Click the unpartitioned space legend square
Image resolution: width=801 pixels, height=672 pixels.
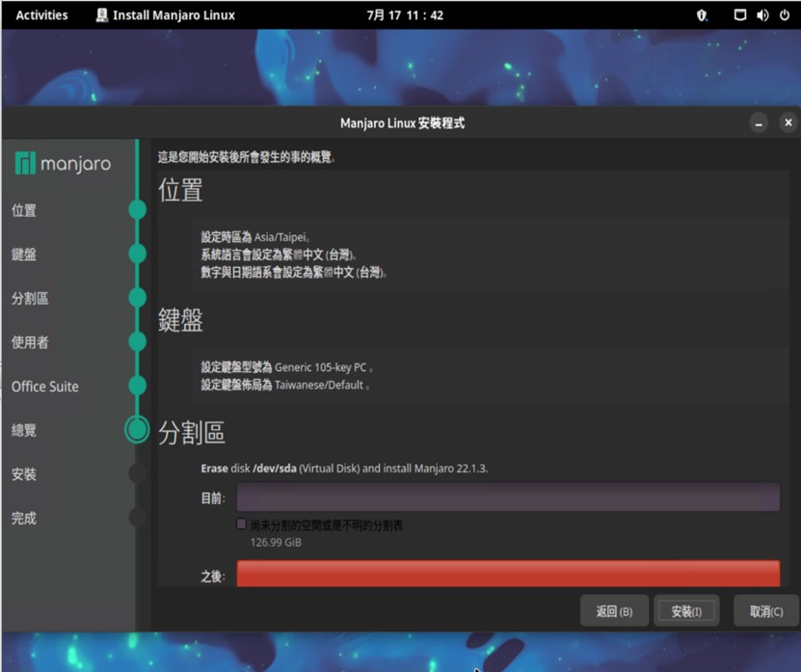click(x=242, y=524)
